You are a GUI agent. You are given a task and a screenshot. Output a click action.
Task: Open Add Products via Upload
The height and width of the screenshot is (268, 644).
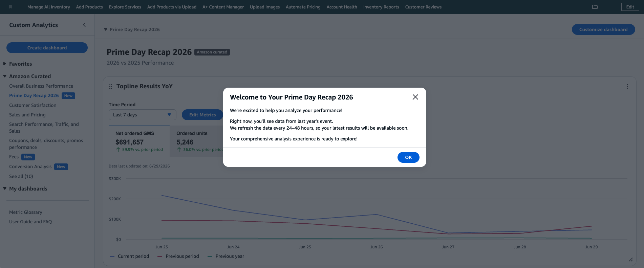pyautogui.click(x=172, y=7)
